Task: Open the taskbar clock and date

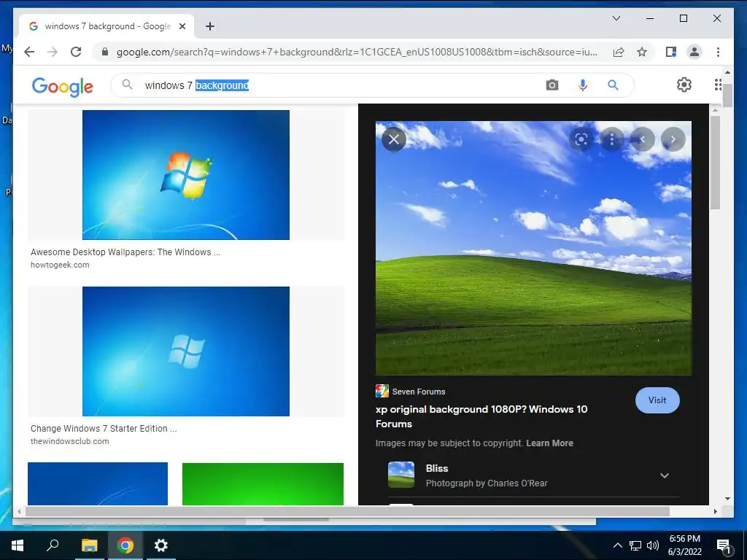Action: point(684,545)
